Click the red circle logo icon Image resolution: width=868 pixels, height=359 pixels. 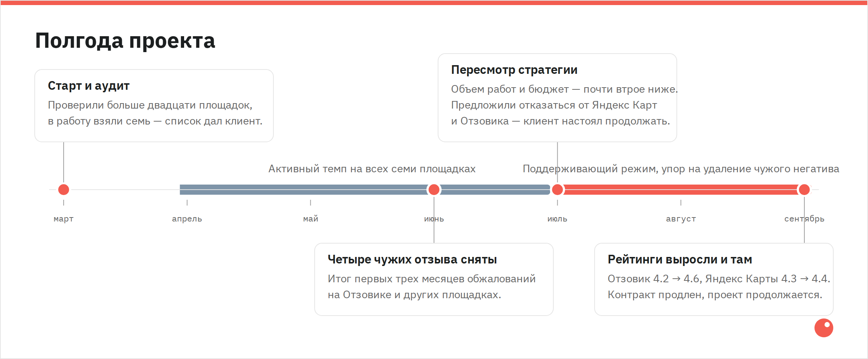[824, 328]
